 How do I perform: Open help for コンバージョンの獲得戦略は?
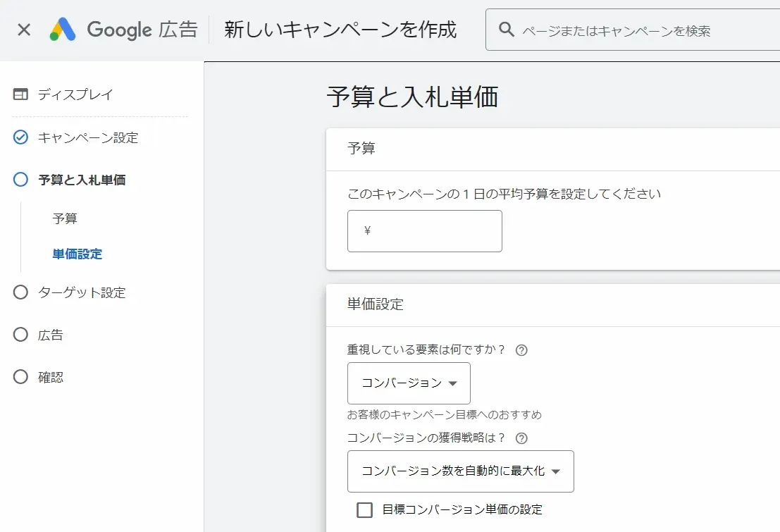tap(521, 438)
